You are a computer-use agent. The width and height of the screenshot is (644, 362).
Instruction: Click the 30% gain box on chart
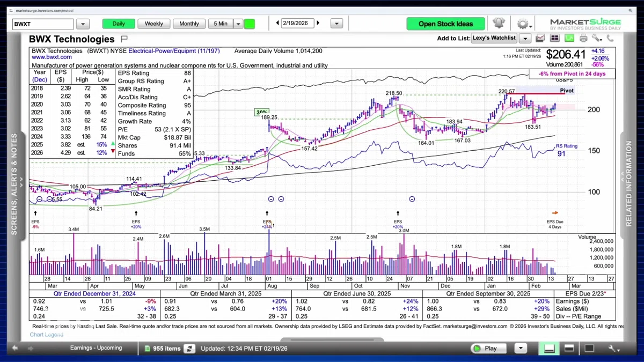point(262,112)
